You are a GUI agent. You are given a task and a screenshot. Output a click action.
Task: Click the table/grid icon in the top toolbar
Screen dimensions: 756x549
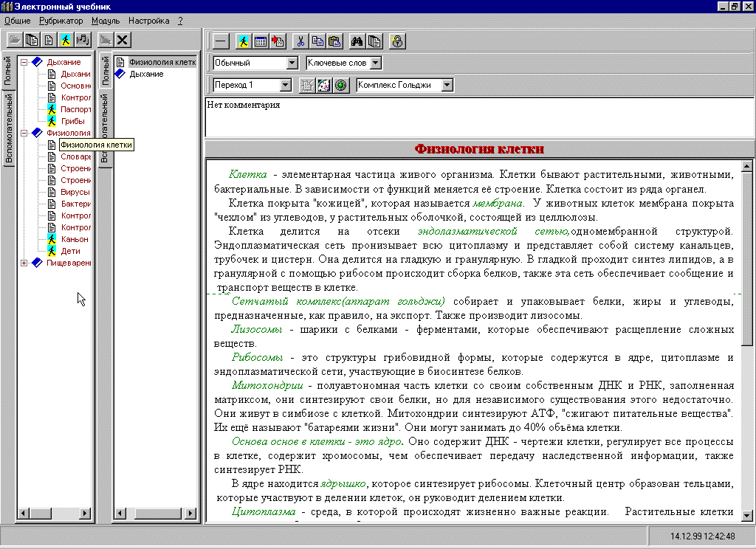click(x=260, y=41)
